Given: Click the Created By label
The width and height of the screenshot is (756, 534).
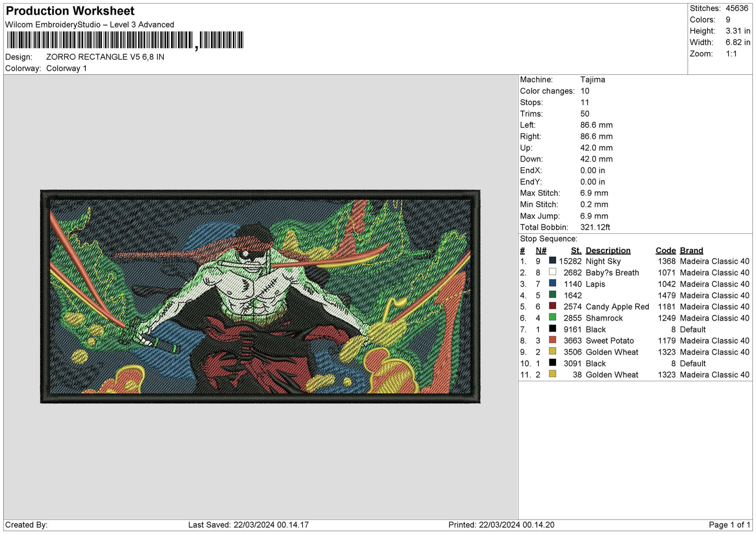Looking at the screenshot, I should pos(26,525).
